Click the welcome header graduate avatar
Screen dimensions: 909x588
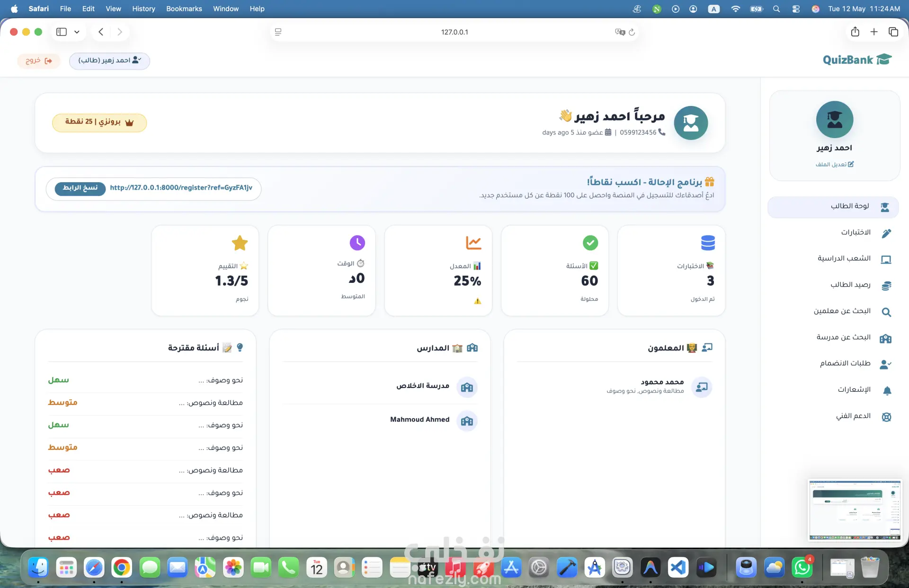(691, 123)
